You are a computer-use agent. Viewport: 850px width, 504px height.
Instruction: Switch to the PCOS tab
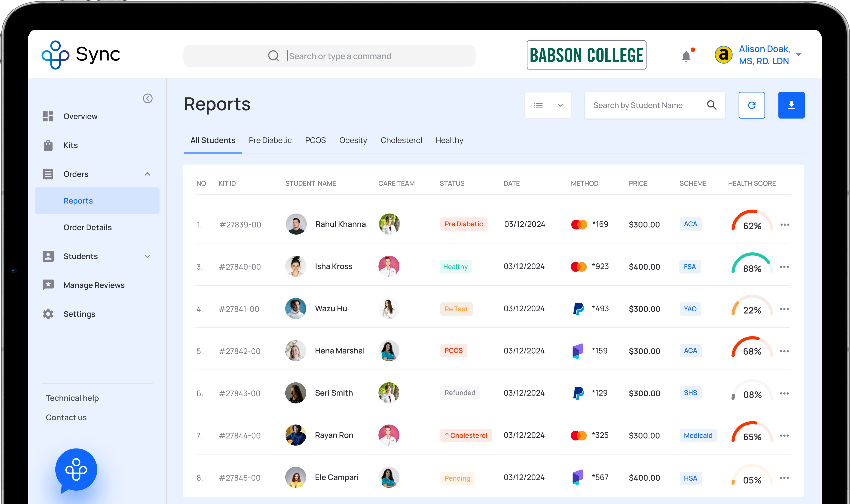point(315,140)
